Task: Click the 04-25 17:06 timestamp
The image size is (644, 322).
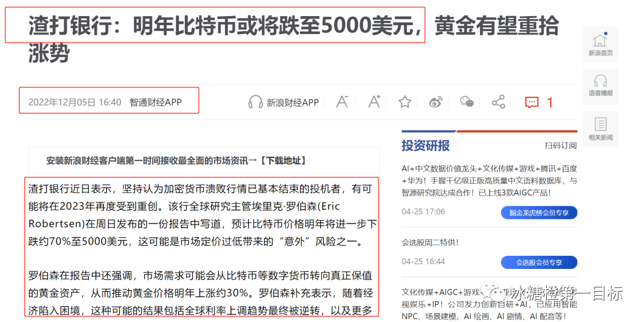Action: [423, 212]
